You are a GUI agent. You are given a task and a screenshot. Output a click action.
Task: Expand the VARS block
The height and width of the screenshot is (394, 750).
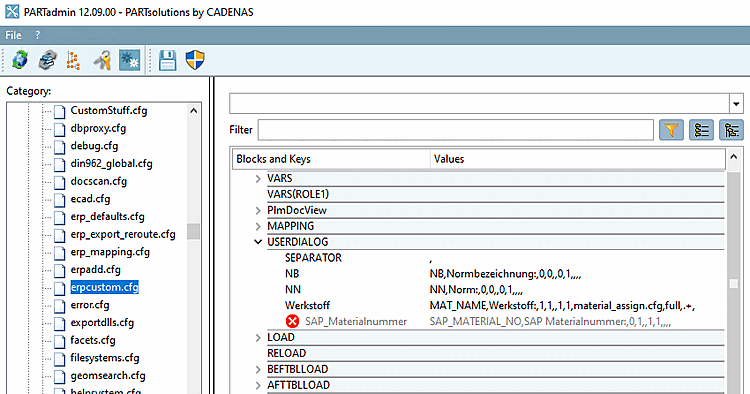(258, 179)
